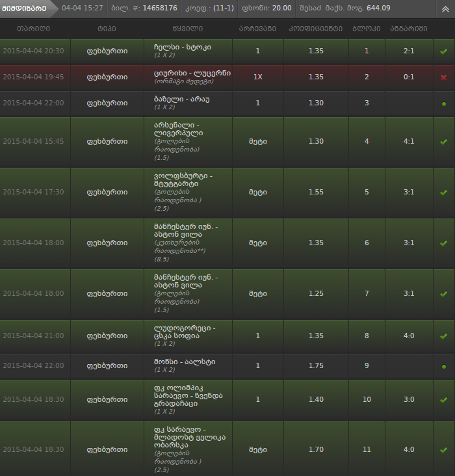Select the match ჩელსი - სტოკი
Screen dimensions: 455x476
click(183, 47)
